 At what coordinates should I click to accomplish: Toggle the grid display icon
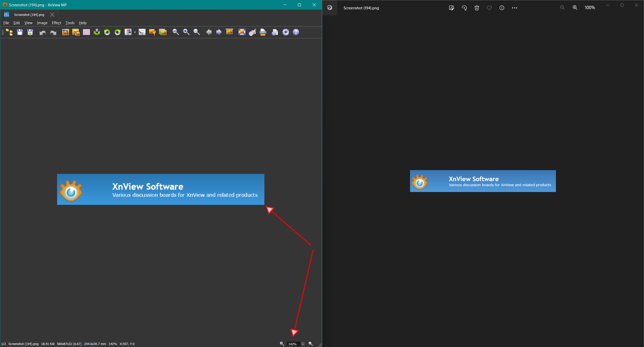86,32
